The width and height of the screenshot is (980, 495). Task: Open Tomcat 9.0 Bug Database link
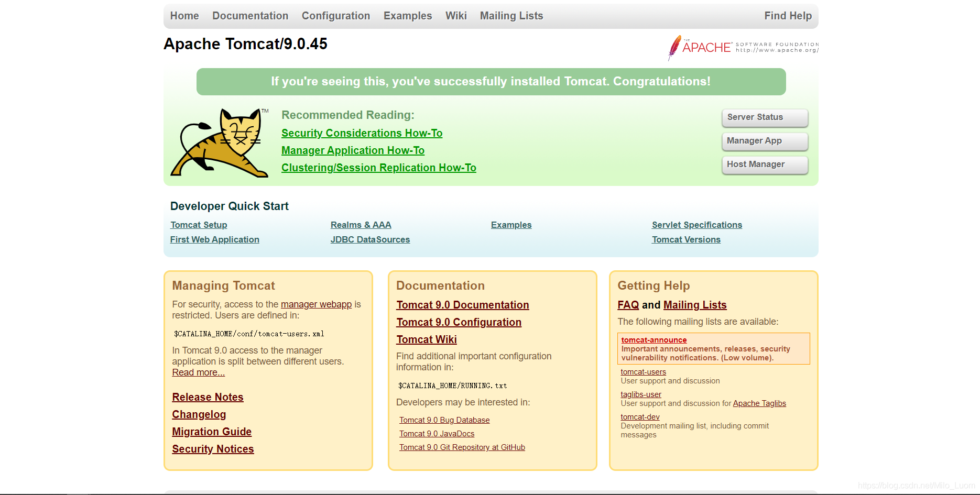(444, 420)
